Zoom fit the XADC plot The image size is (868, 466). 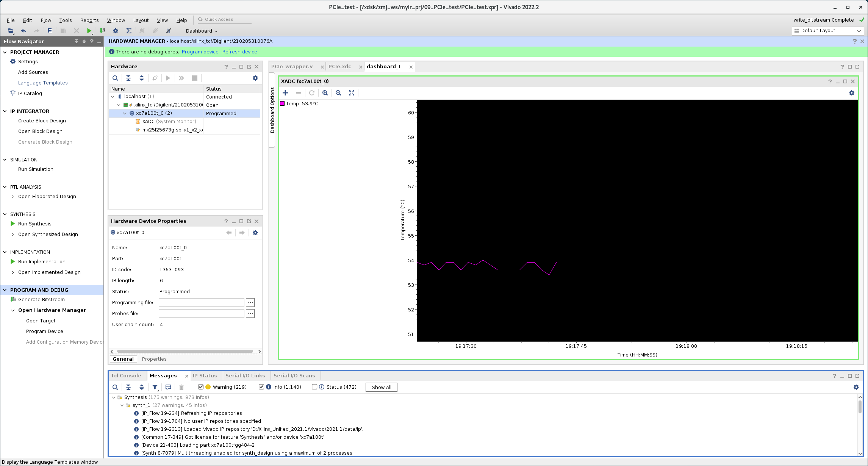pos(352,93)
